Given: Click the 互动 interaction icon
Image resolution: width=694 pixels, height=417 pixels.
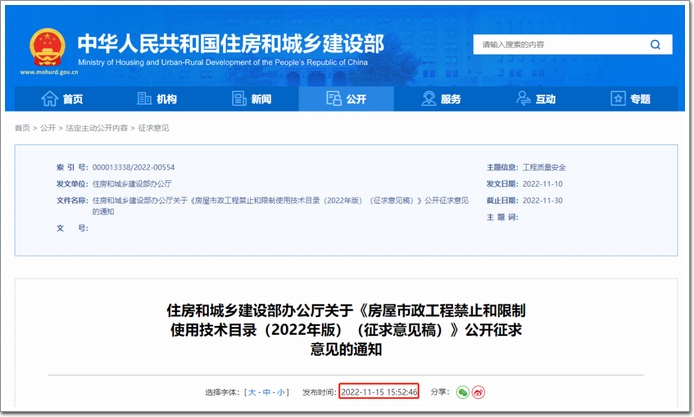Looking at the screenshot, I should pos(522,99).
